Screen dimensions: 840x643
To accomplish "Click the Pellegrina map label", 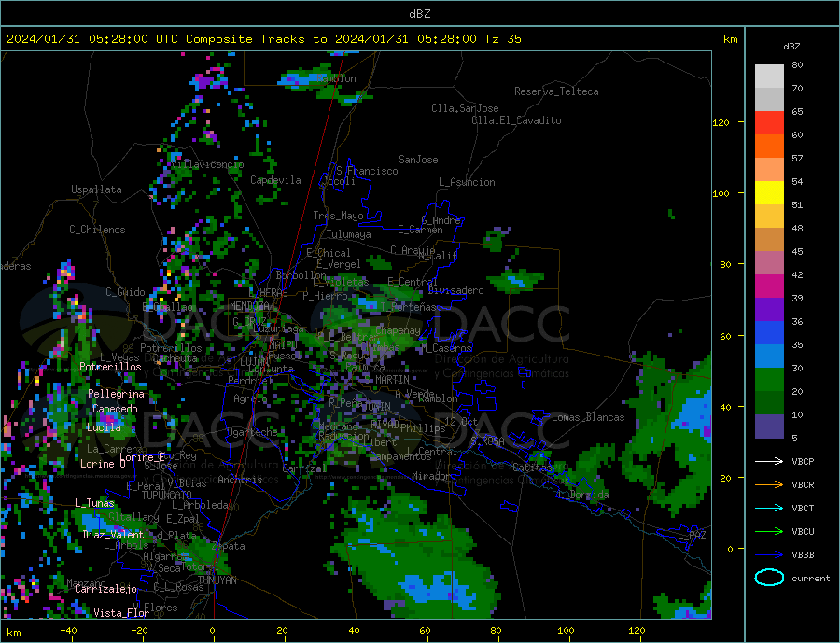I will coord(117,394).
